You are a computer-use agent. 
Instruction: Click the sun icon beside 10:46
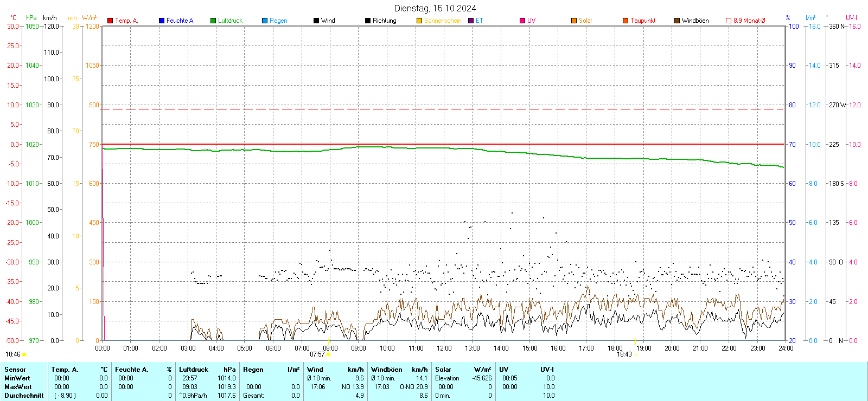pyautogui.click(x=24, y=354)
